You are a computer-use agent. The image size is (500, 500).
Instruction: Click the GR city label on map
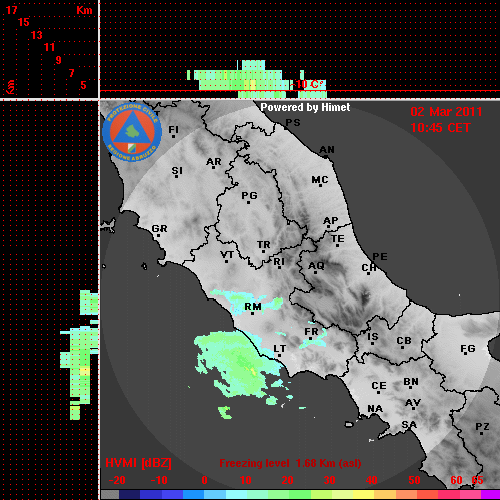pyautogui.click(x=159, y=229)
